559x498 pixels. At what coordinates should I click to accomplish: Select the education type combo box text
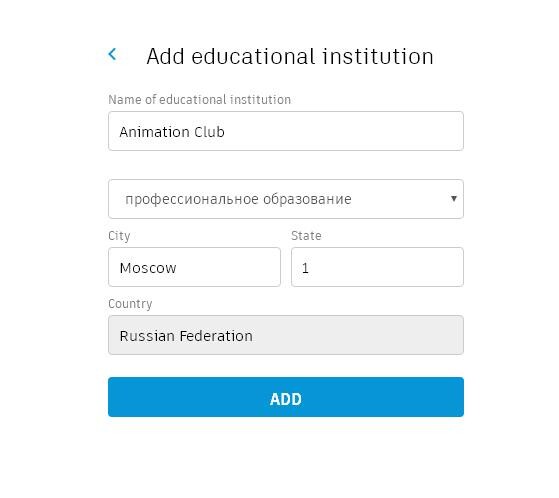(239, 199)
